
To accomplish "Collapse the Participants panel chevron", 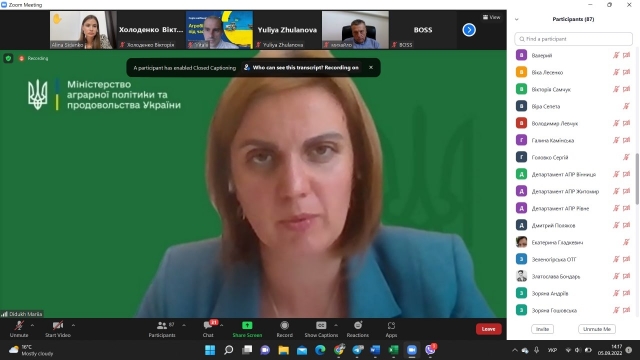I will tap(516, 19).
